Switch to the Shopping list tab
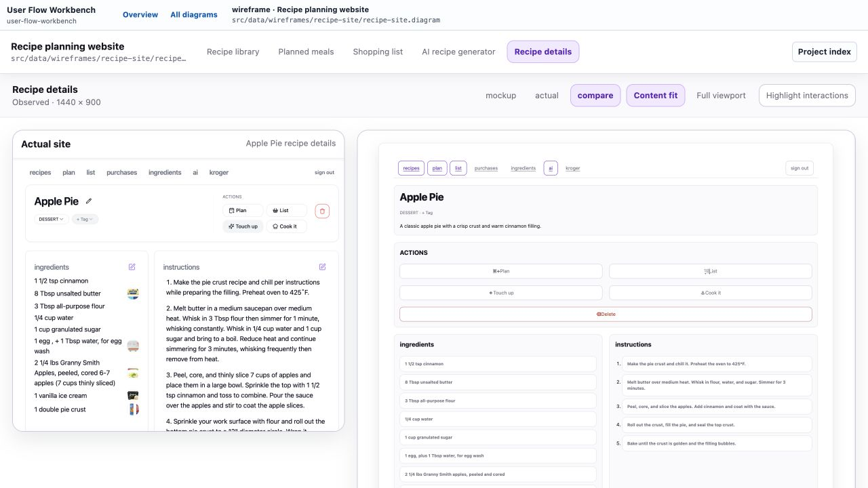Image resolution: width=868 pixels, height=488 pixels. point(378,52)
